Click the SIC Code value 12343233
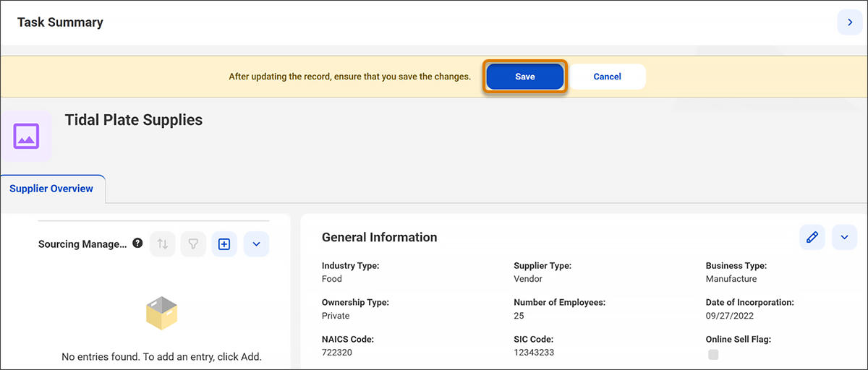The width and height of the screenshot is (868, 370). click(x=534, y=353)
